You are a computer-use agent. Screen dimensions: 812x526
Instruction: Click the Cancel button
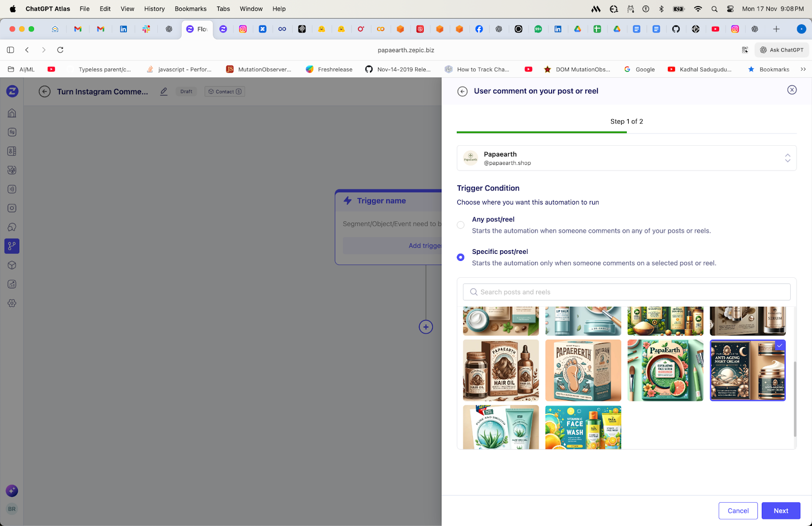(738, 511)
